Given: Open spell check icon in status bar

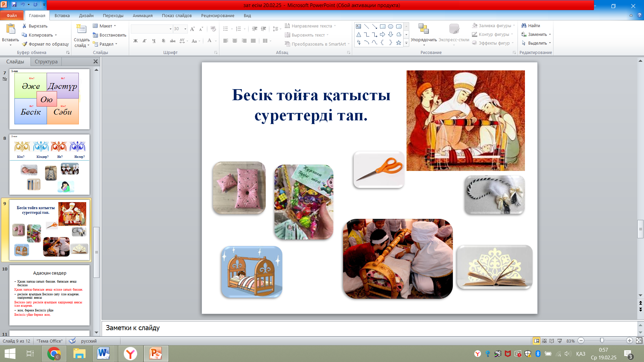Looking at the screenshot, I should pyautogui.click(x=72, y=341).
